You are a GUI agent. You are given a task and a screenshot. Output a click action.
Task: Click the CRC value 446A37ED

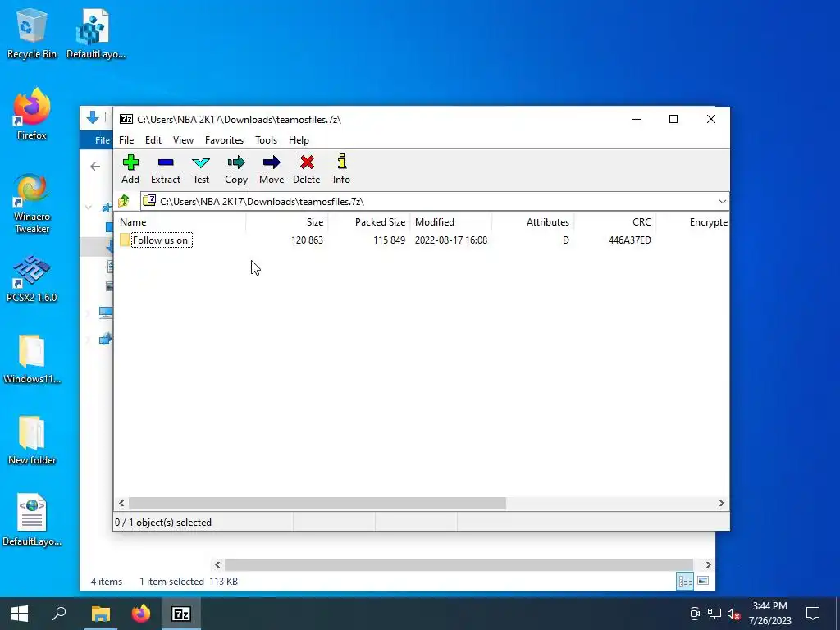coord(629,240)
